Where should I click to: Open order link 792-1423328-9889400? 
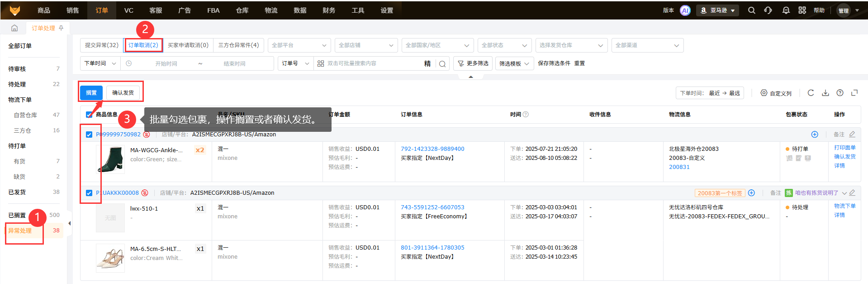pos(432,149)
